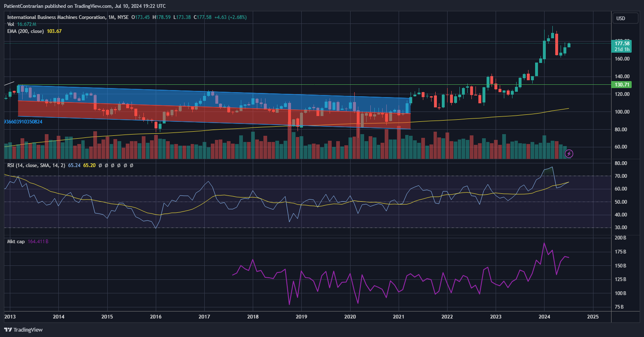Click the 130.71 horizontal line price label
644x337 pixels.
click(622, 85)
